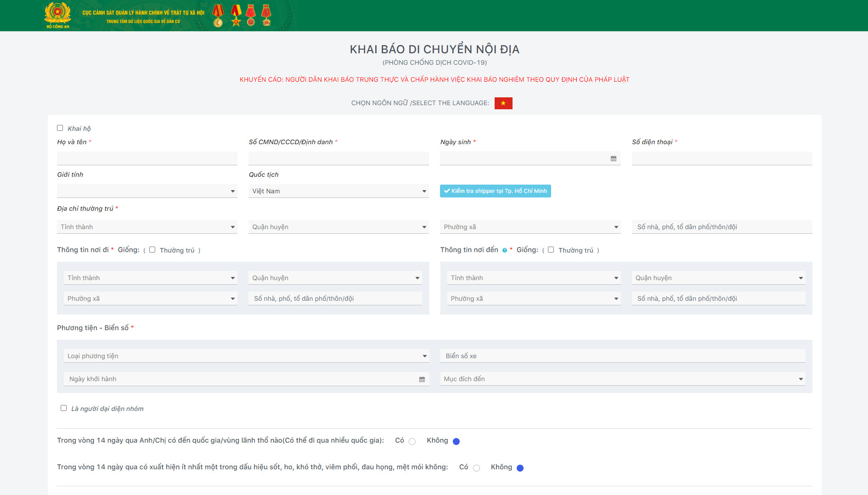Open the Quốc tịch Việt Nam dropdown
The image size is (868, 495).
click(x=338, y=191)
